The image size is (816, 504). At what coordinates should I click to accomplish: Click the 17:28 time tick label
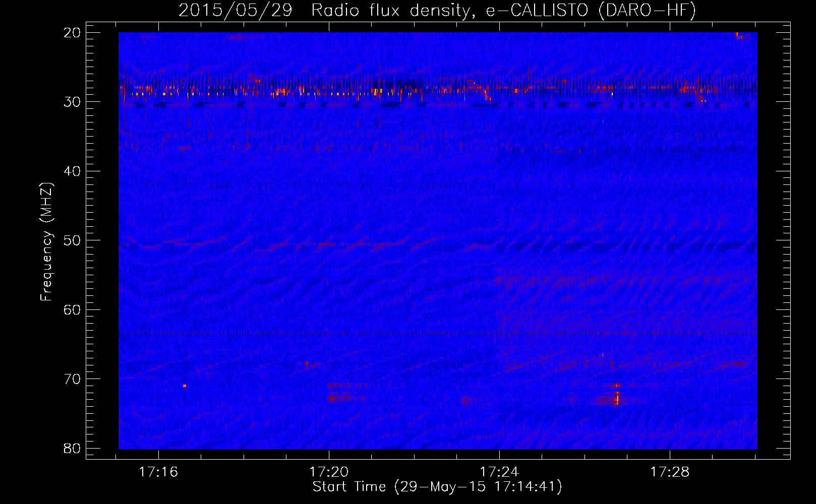670,472
